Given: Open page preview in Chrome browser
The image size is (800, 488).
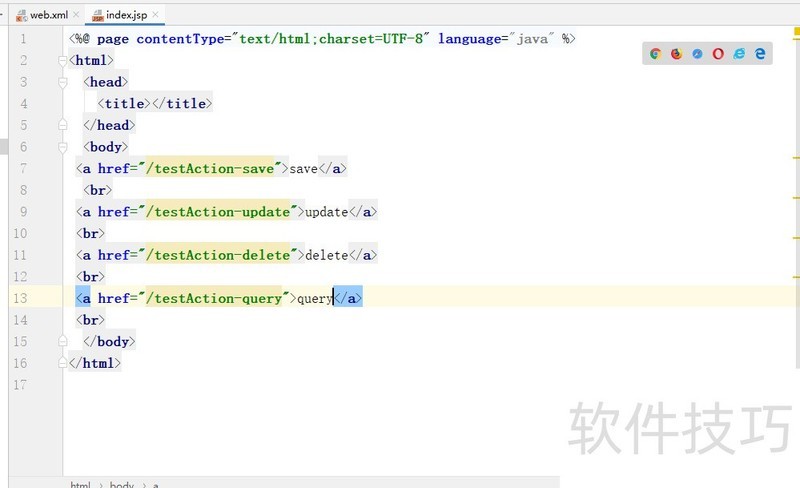Looking at the screenshot, I should pyautogui.click(x=656, y=54).
